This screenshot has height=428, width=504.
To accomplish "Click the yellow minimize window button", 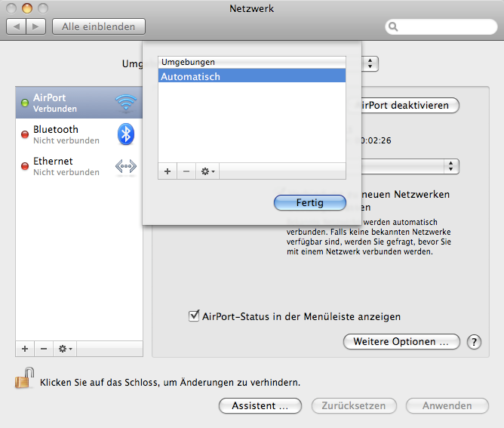I will (27, 8).
